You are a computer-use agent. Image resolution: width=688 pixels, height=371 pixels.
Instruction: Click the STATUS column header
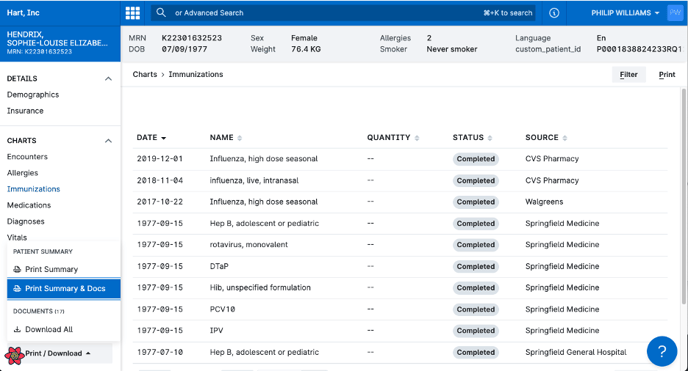click(468, 138)
